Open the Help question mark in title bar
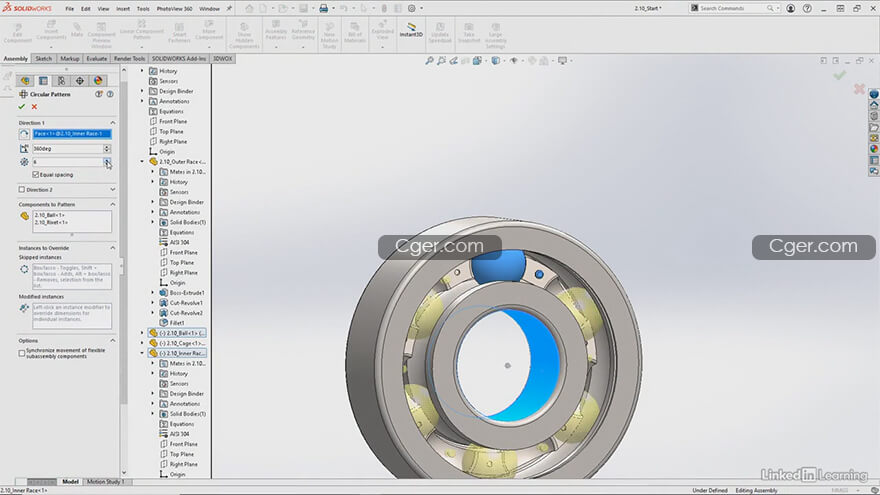The image size is (880, 495). click(807, 8)
